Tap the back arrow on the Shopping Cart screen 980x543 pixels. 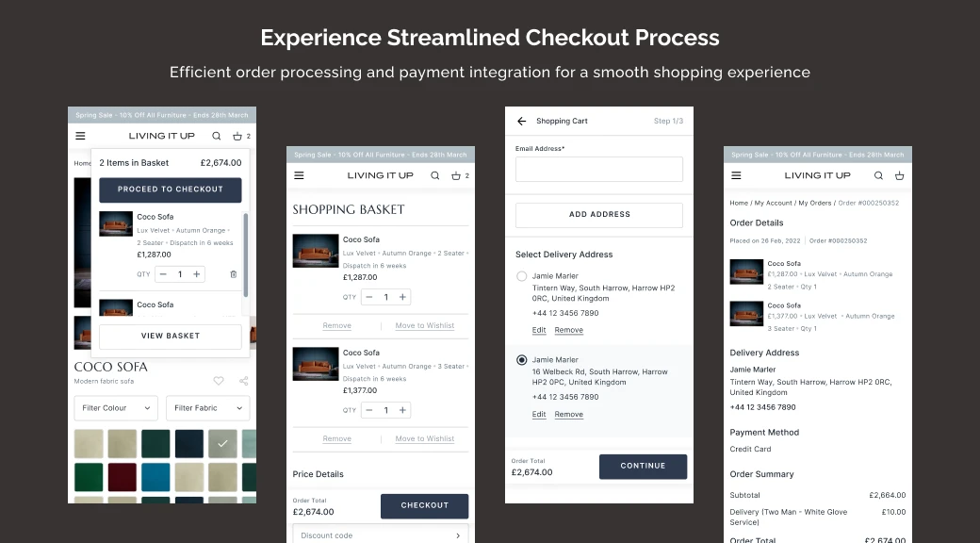[x=520, y=121]
